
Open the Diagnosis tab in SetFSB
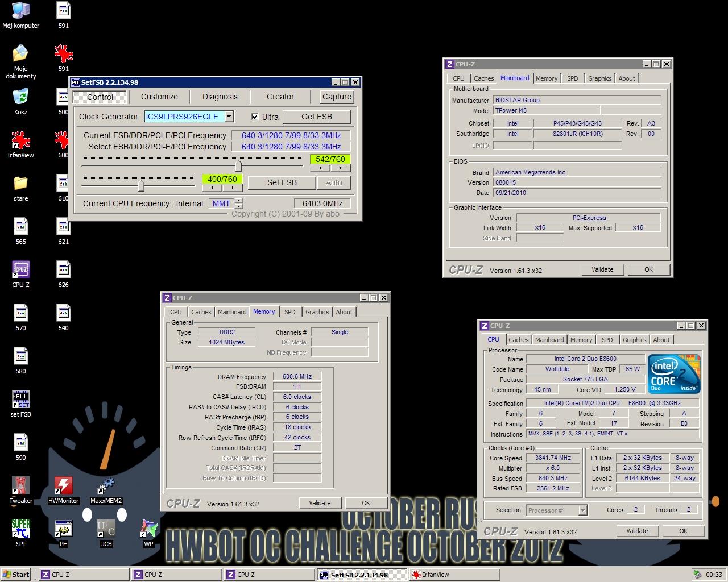pyautogui.click(x=220, y=97)
